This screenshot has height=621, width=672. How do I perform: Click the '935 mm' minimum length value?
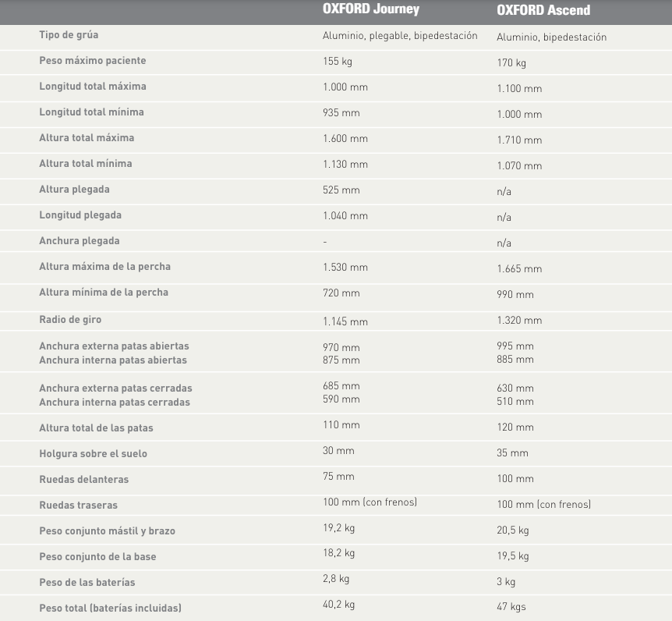point(341,112)
